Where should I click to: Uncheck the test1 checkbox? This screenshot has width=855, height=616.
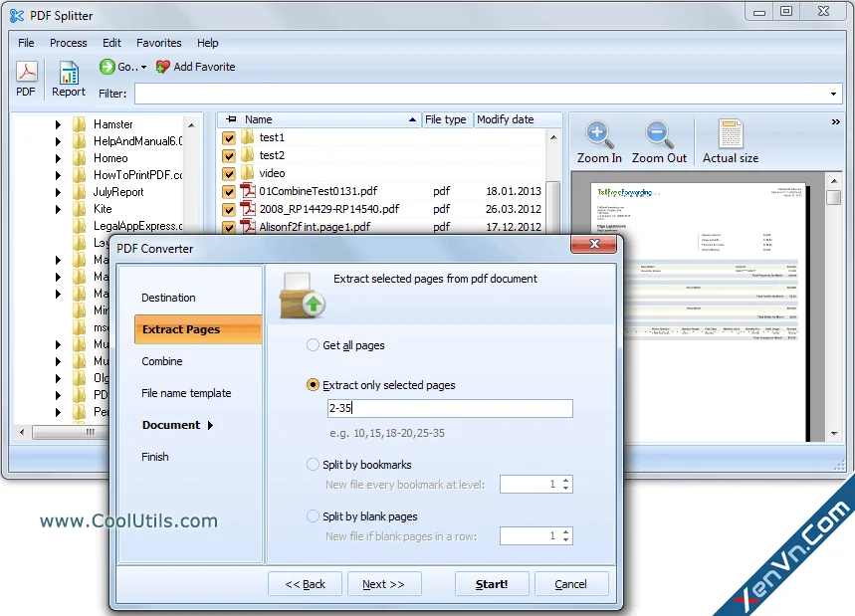tap(229, 138)
